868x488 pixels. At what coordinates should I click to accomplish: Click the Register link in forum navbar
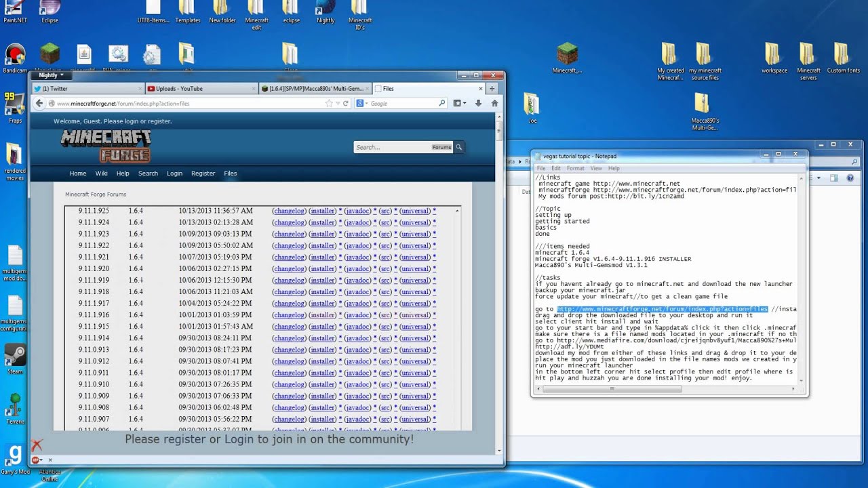(203, 174)
